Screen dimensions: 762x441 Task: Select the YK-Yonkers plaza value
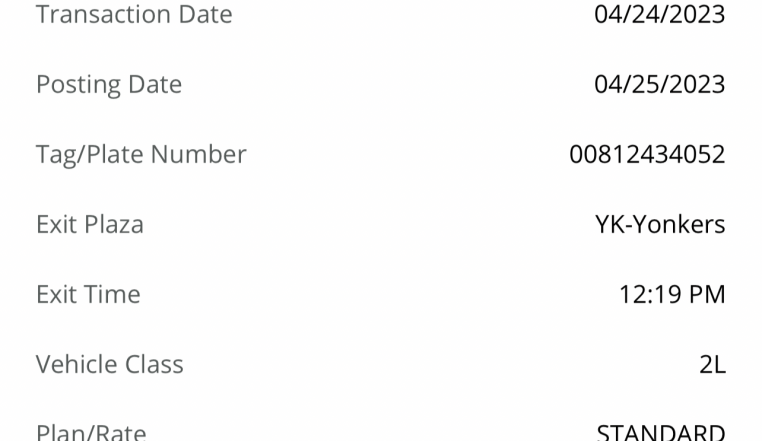[660, 224]
